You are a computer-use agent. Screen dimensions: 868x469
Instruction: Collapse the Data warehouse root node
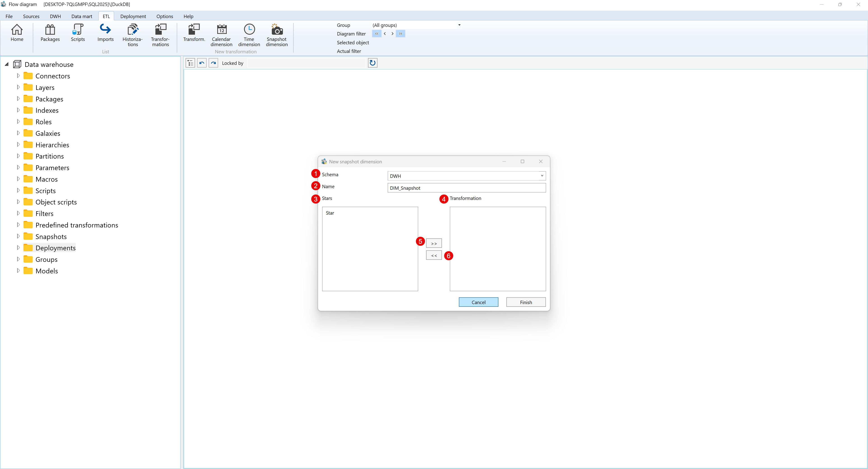7,64
